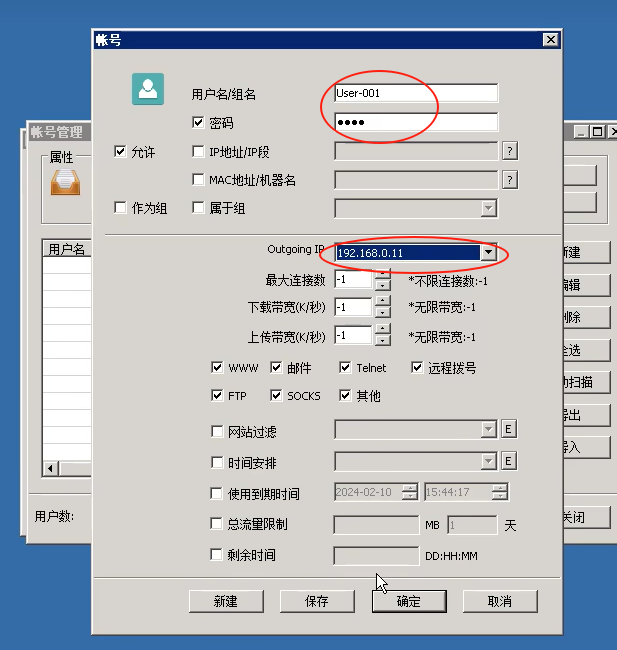Minimize the 帐号管理 window
Screen dimensions: 617x650
click(581, 132)
